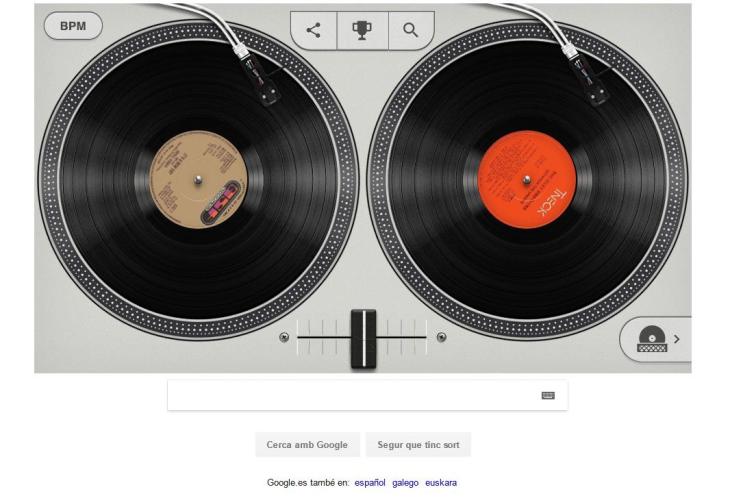Expand record crate with chevron arrow
730x500 pixels.
tap(677, 339)
